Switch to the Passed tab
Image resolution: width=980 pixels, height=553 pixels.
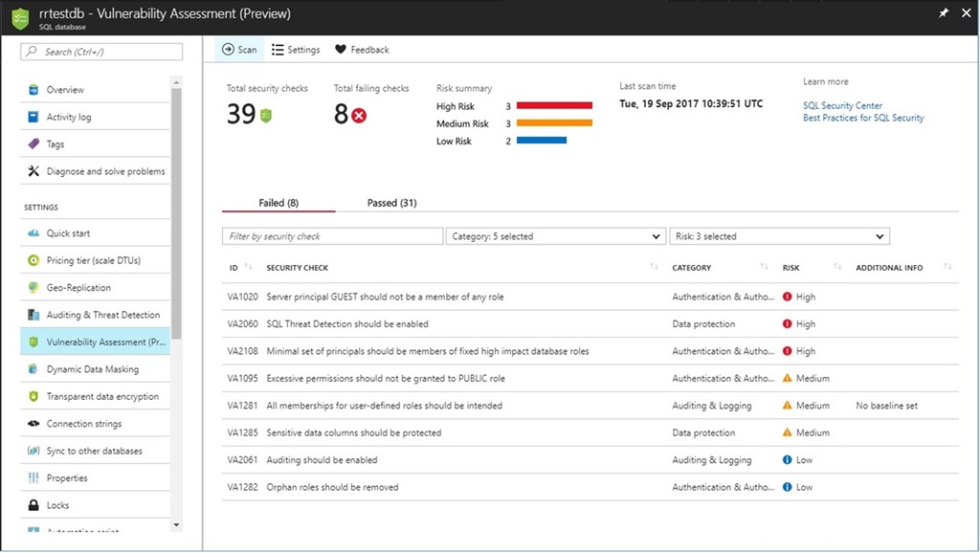click(x=390, y=203)
